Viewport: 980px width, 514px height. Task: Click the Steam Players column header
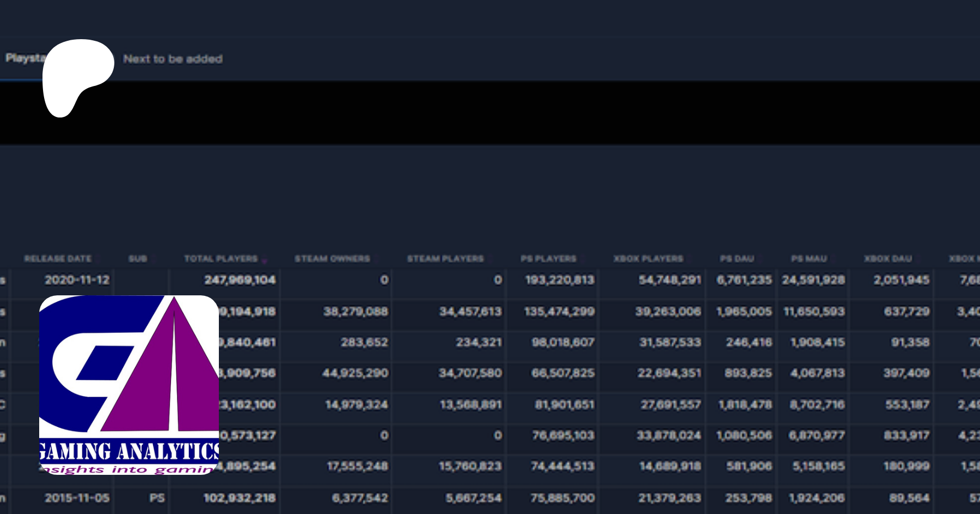tap(445, 258)
